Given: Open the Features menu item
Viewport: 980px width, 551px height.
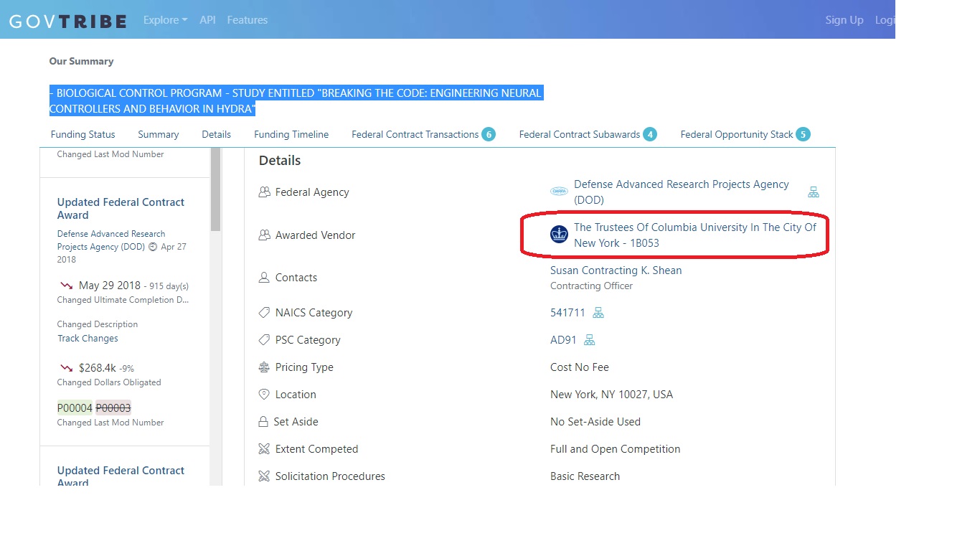Looking at the screenshot, I should coord(248,20).
